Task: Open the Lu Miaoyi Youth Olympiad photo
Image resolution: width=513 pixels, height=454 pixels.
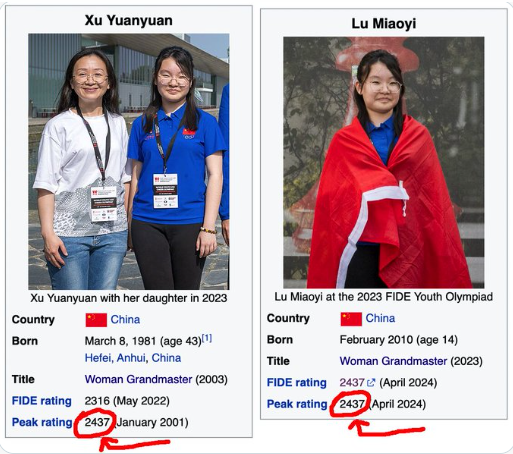Action: (x=384, y=162)
